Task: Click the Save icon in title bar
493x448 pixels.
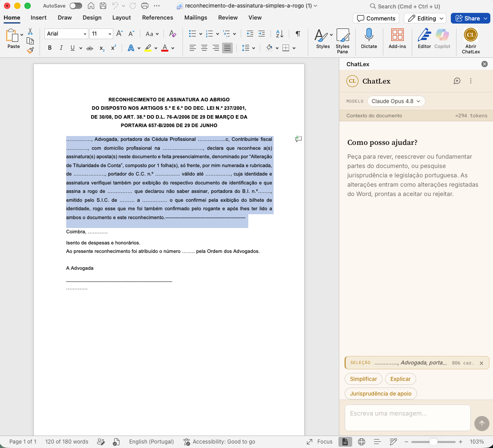Action: 103,6
